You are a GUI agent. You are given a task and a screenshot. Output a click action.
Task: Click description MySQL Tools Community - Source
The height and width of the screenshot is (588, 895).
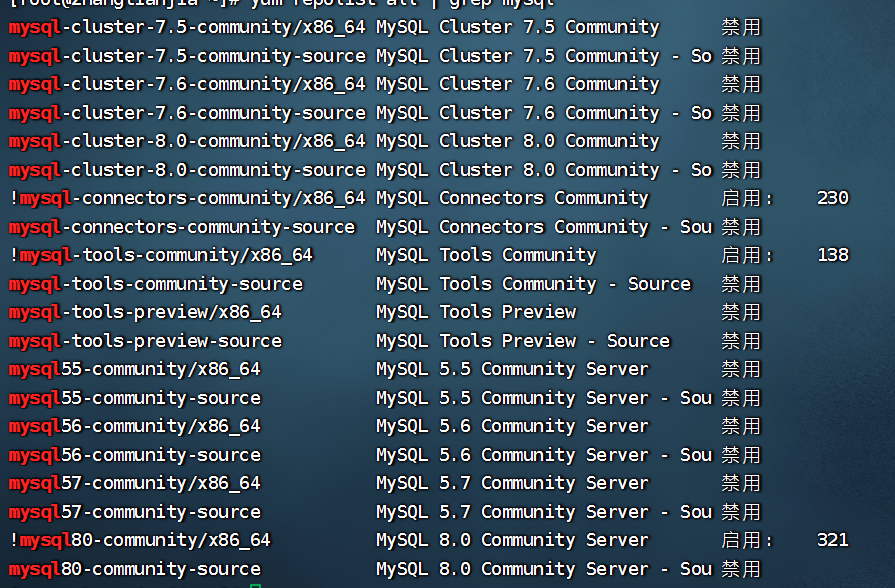(533, 284)
